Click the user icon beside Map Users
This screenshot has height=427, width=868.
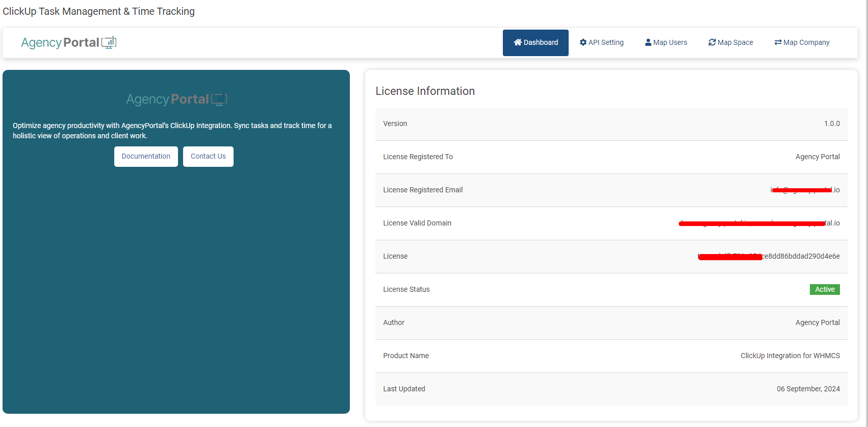[x=648, y=42]
